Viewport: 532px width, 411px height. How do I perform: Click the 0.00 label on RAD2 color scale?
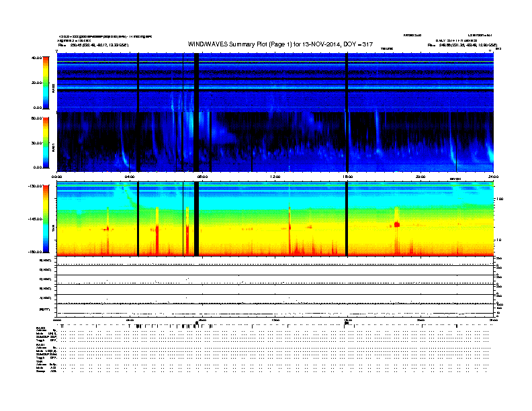[x=38, y=107]
